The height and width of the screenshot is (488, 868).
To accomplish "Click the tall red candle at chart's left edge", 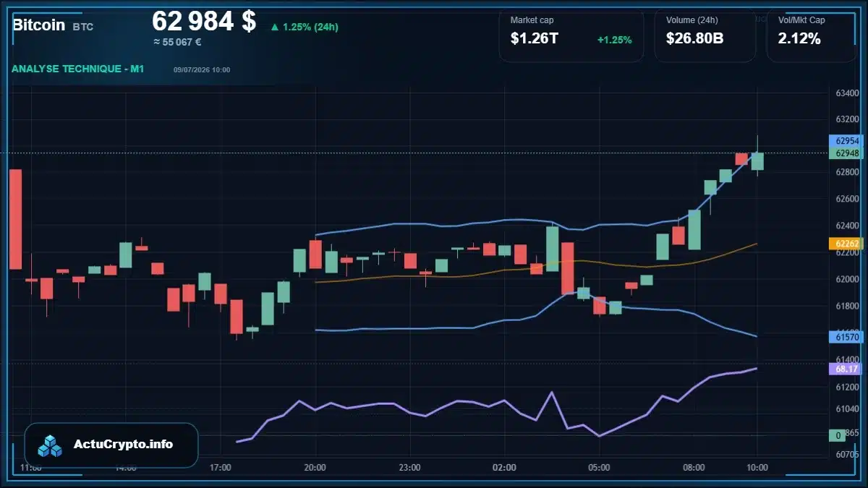I will point(15,219).
